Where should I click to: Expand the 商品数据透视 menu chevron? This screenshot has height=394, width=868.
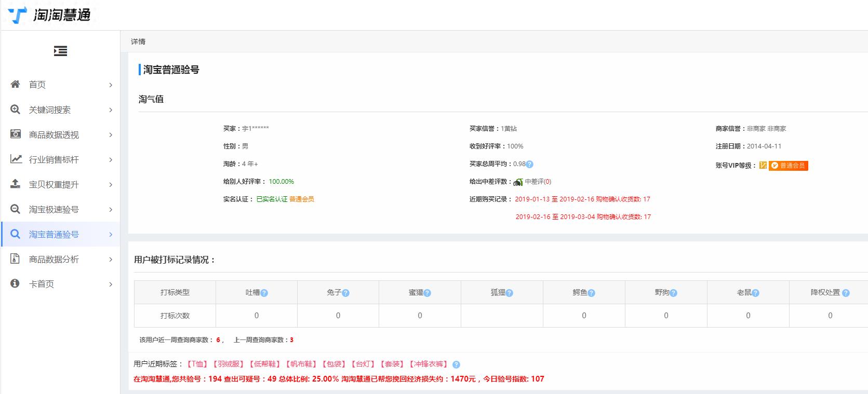click(111, 134)
